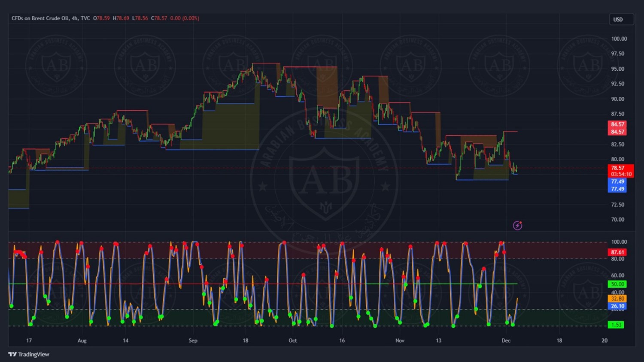Click the high value H78.69
This screenshot has height=362, width=644.
(121, 18)
